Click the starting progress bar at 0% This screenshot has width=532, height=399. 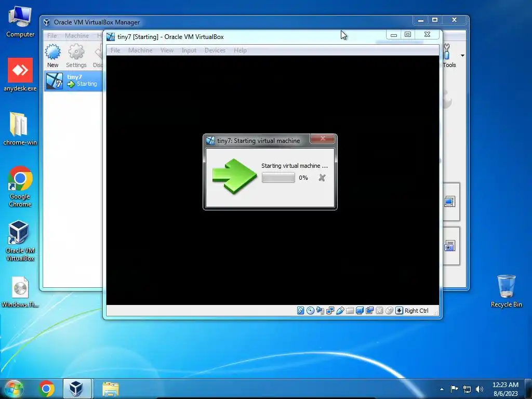point(278,178)
